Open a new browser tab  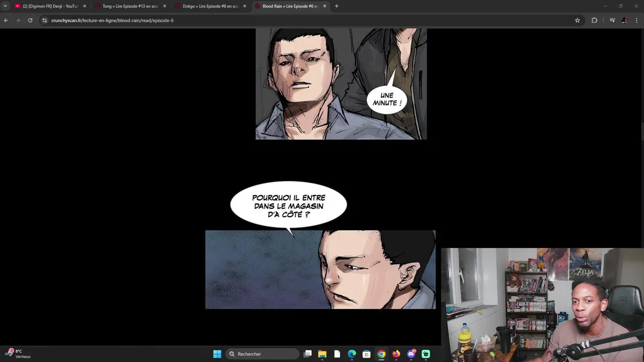337,6
